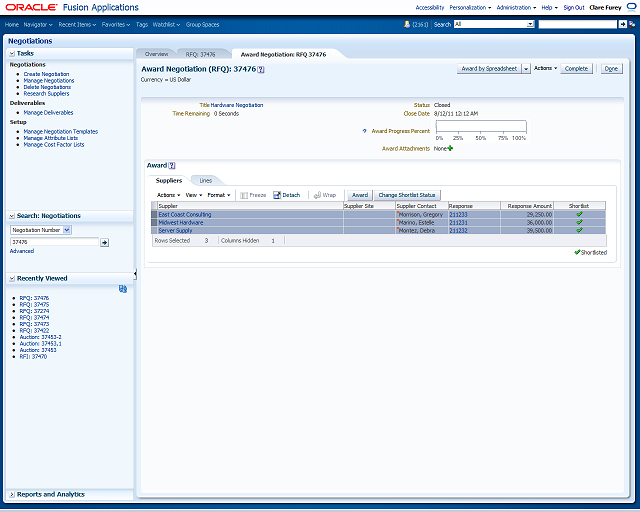Select the Midwest Hardware row header
Image resolution: width=640 pixels, height=512 pixels.
click(x=154, y=223)
